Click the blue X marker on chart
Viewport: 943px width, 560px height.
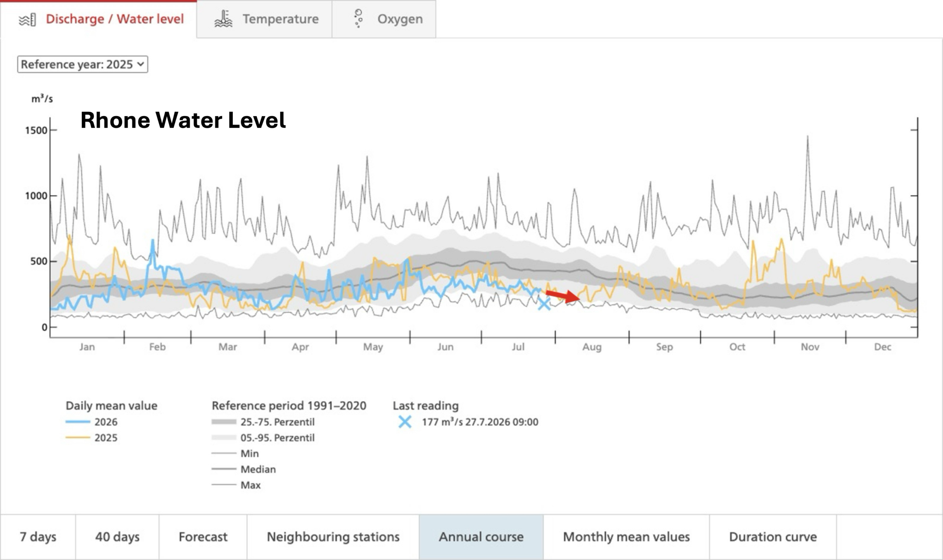544,304
